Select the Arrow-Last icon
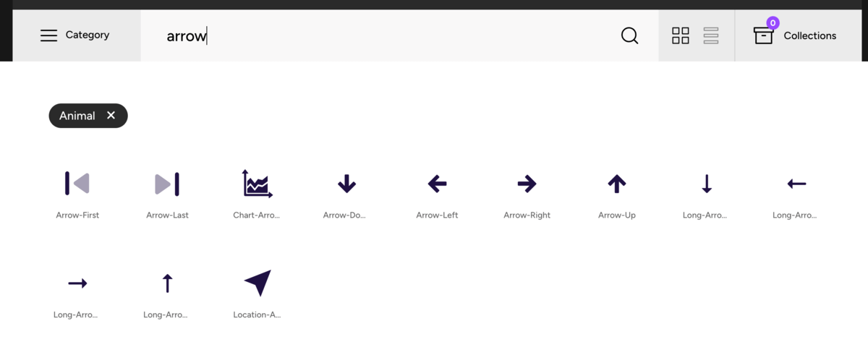Image resolution: width=868 pixels, height=355 pixels. coord(167,184)
